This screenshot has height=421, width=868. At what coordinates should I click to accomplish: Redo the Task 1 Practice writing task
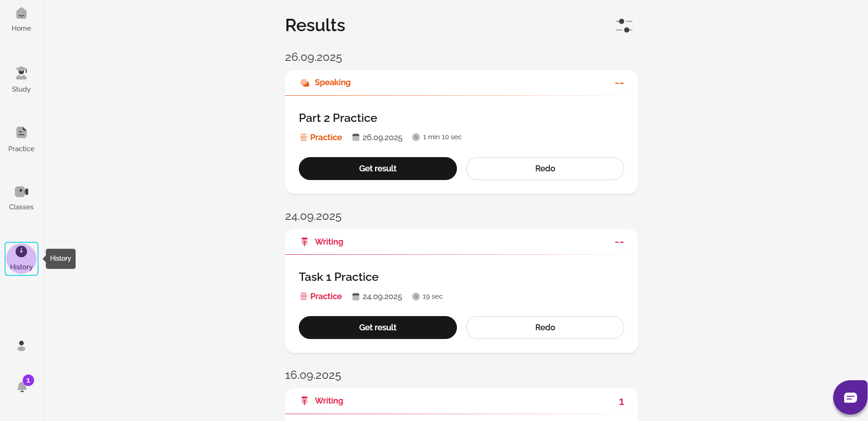coord(545,328)
